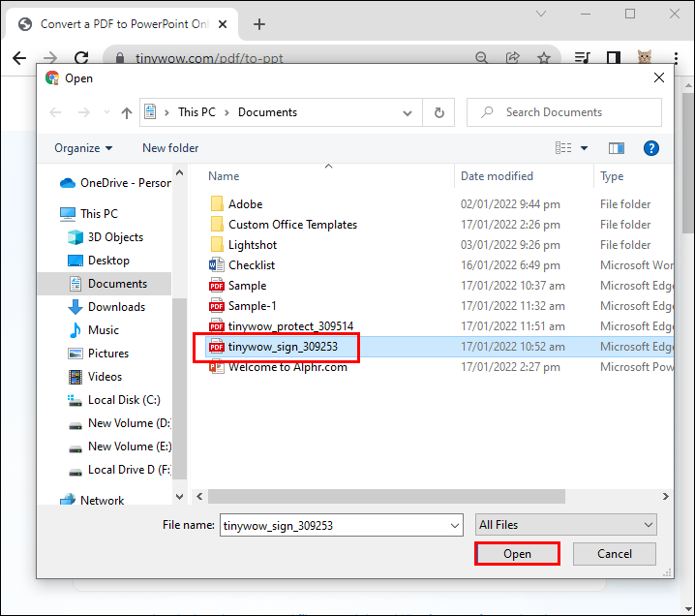Click the horizontal scrollbar left arrow
Viewport: 695px width, 616px height.
(199, 496)
